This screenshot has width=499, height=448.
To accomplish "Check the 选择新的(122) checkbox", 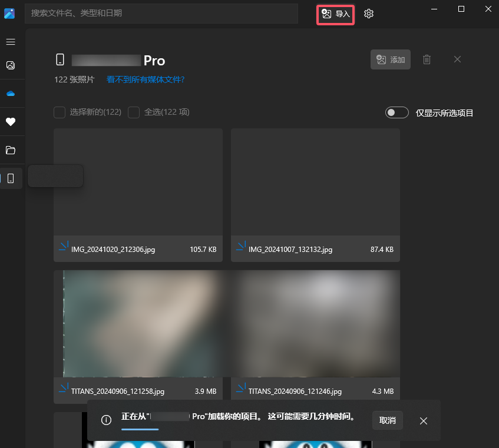I will pos(60,112).
